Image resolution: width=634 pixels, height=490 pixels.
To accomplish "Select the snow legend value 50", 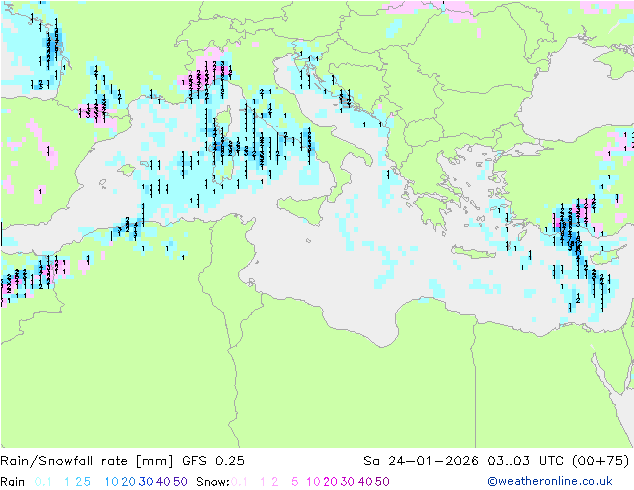I will [x=383, y=482].
